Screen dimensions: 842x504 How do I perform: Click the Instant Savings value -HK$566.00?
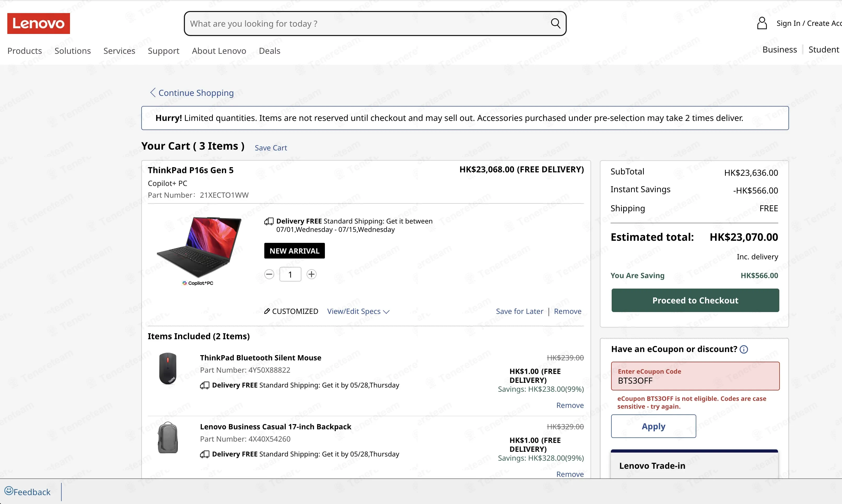(x=755, y=191)
